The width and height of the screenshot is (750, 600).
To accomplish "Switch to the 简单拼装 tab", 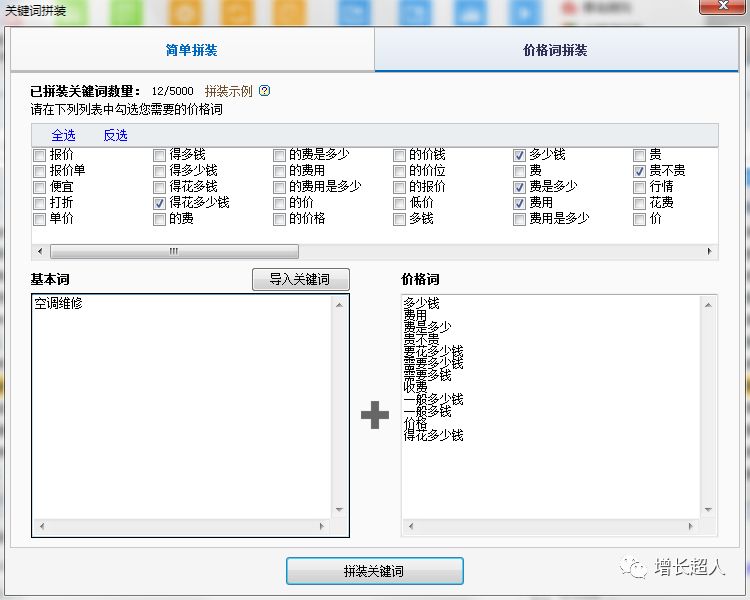I will tap(191, 50).
